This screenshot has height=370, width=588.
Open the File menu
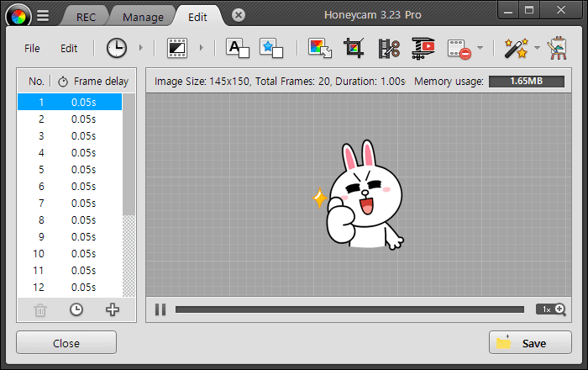click(32, 49)
